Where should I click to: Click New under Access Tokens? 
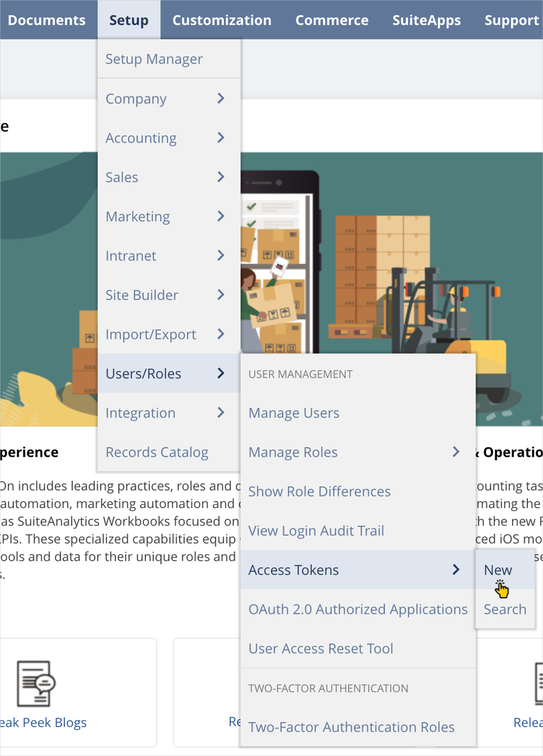(498, 570)
